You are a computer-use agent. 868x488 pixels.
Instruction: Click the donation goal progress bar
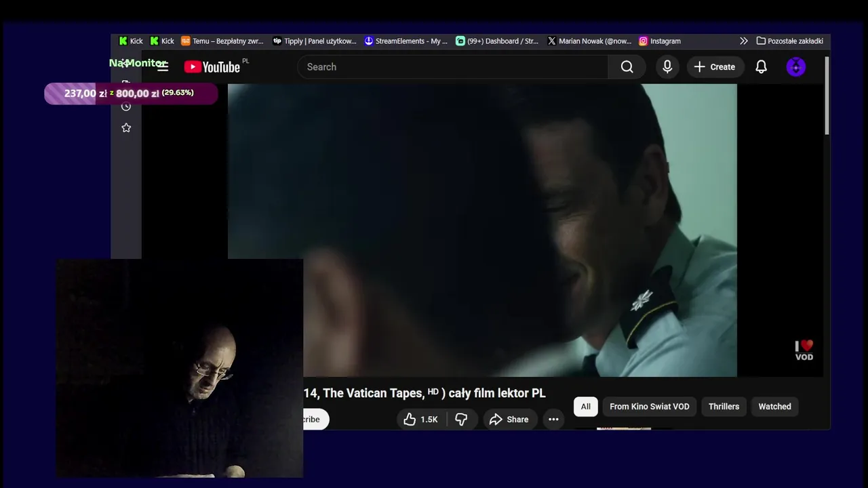tap(131, 94)
